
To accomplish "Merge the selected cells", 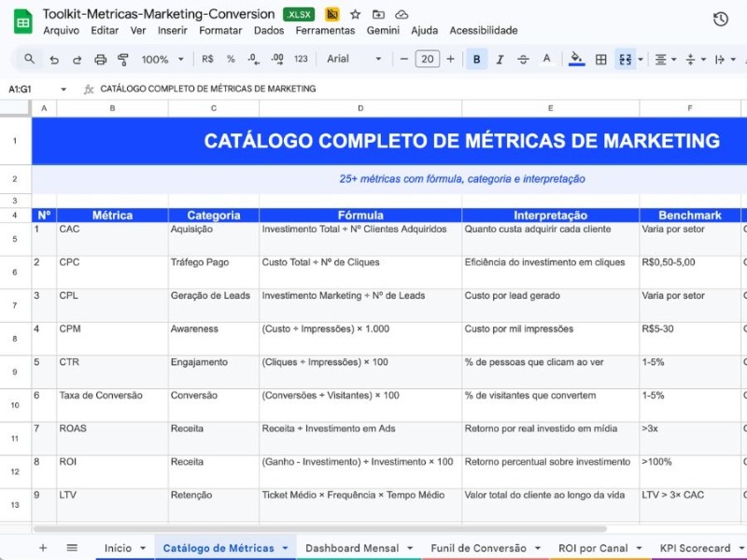I will 623,59.
